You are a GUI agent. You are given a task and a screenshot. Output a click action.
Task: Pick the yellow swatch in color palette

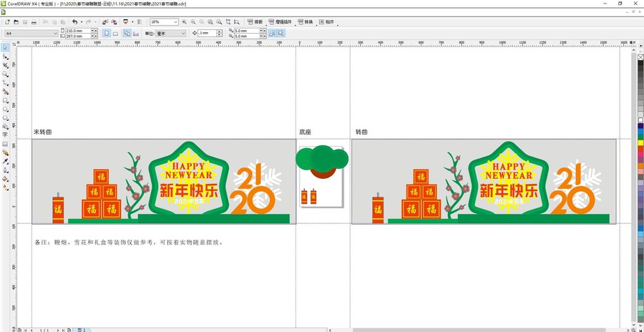(x=640, y=142)
